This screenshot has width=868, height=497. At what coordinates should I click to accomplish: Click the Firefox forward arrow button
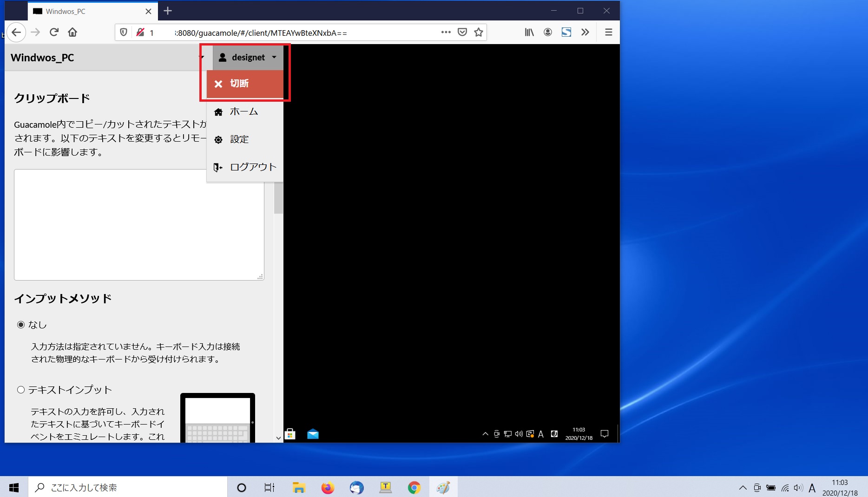pyautogui.click(x=35, y=32)
